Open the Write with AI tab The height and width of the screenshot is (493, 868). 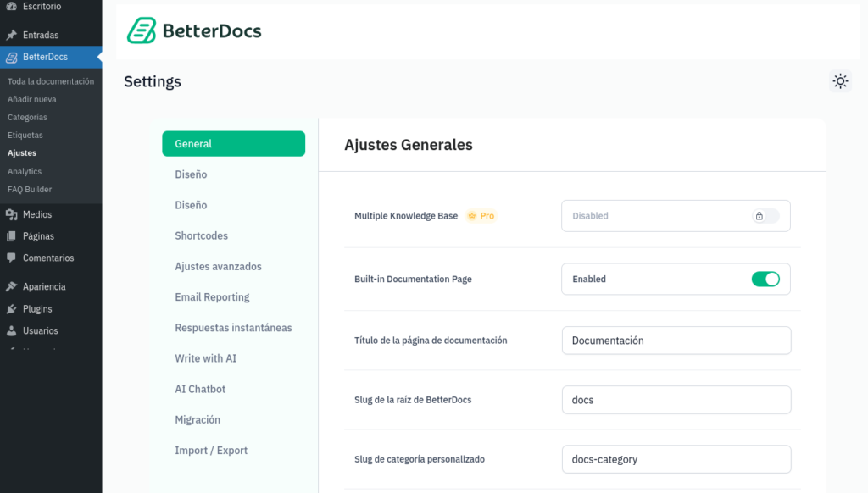pos(205,358)
